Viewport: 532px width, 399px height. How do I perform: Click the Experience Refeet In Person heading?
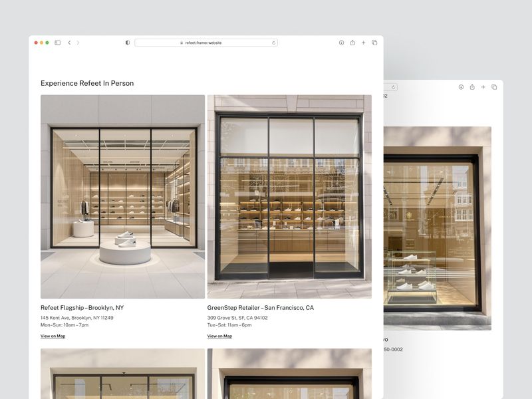pos(86,83)
